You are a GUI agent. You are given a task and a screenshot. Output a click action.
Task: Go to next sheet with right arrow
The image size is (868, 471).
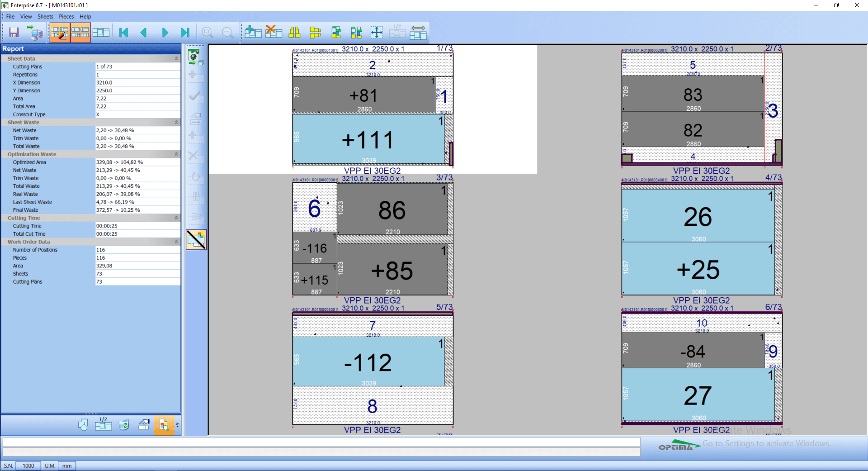(165, 33)
